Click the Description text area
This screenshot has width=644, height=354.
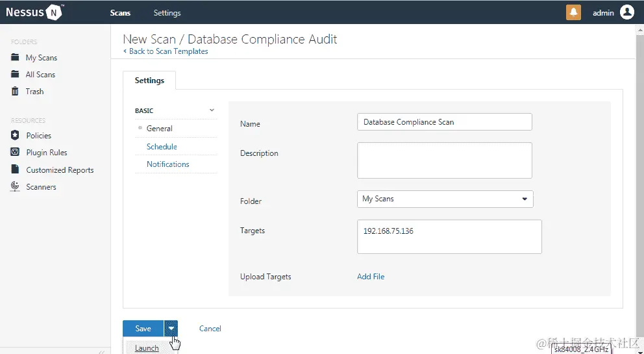click(x=445, y=160)
